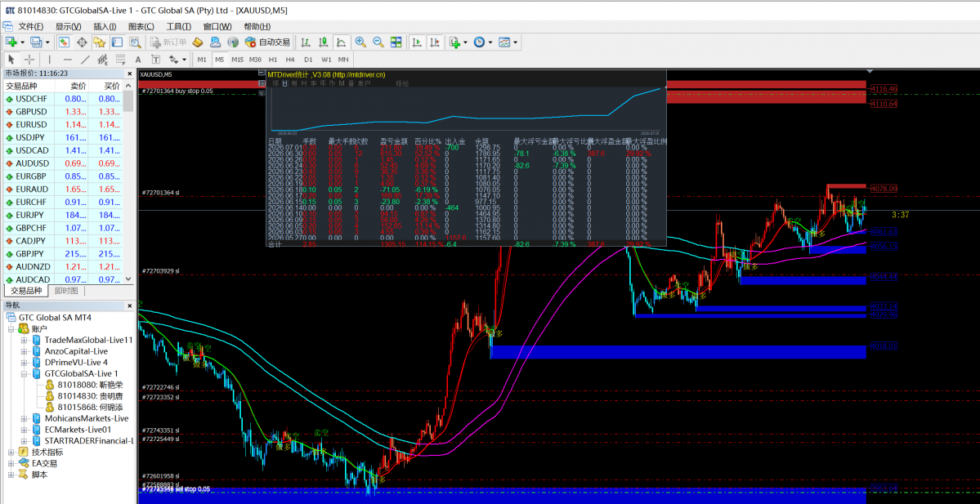Screen dimensions: 980x504
Task: Select the crosshair tool
Action: (x=29, y=60)
